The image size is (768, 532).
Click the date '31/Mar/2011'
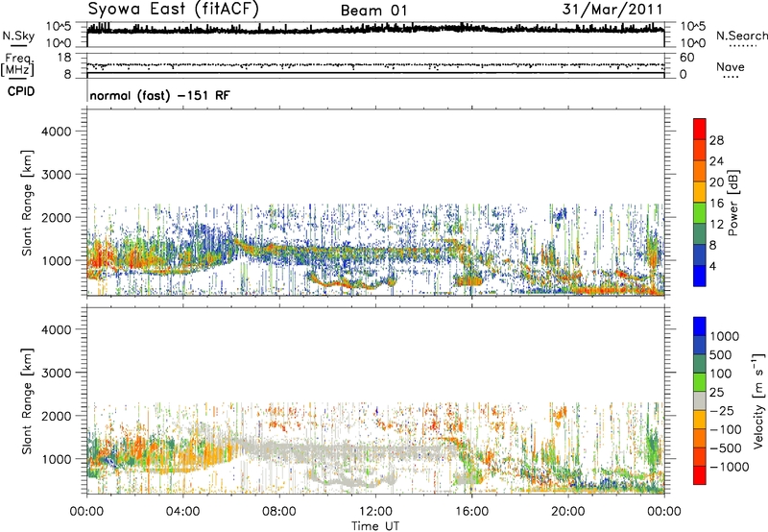(x=612, y=10)
